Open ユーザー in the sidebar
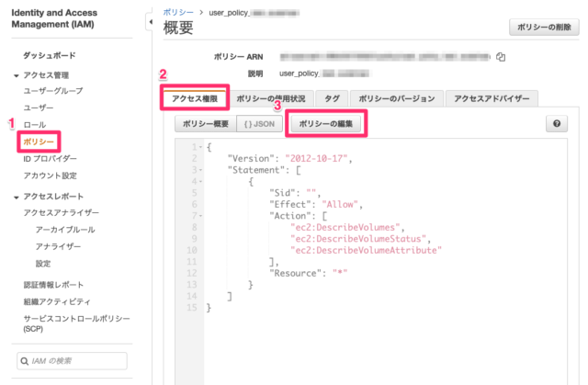This screenshot has width=588, height=385. click(x=39, y=108)
